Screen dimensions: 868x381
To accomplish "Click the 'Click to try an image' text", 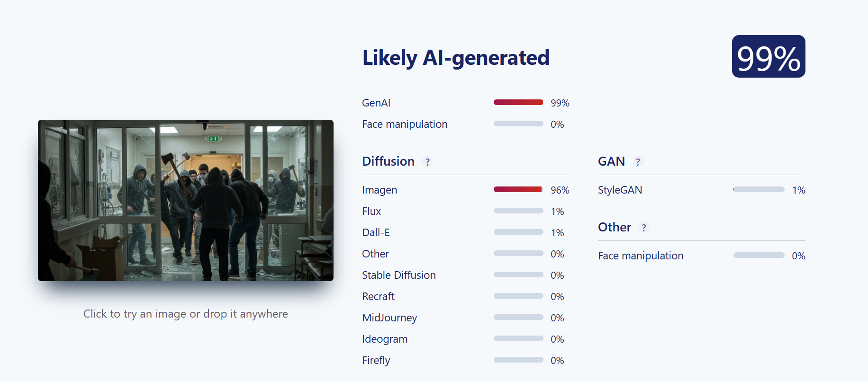I will tap(186, 314).
